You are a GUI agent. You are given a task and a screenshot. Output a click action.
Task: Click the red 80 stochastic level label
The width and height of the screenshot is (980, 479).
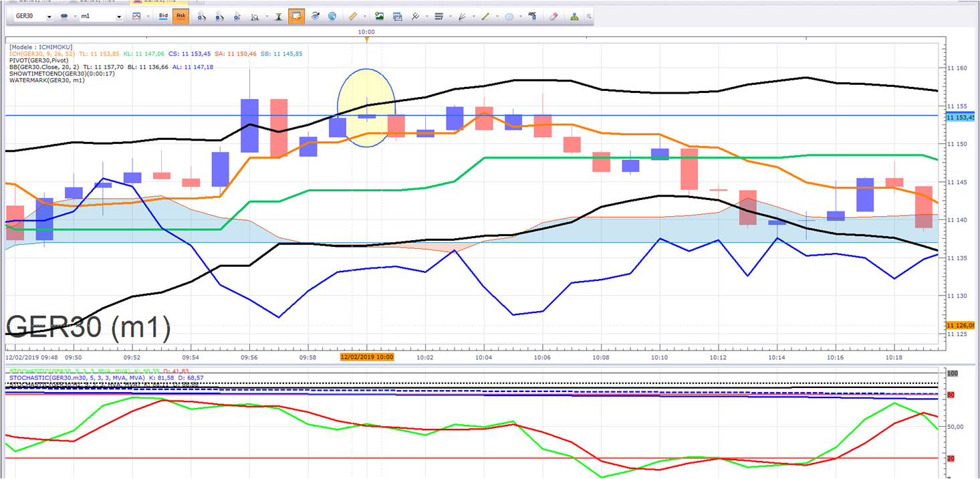(x=951, y=395)
